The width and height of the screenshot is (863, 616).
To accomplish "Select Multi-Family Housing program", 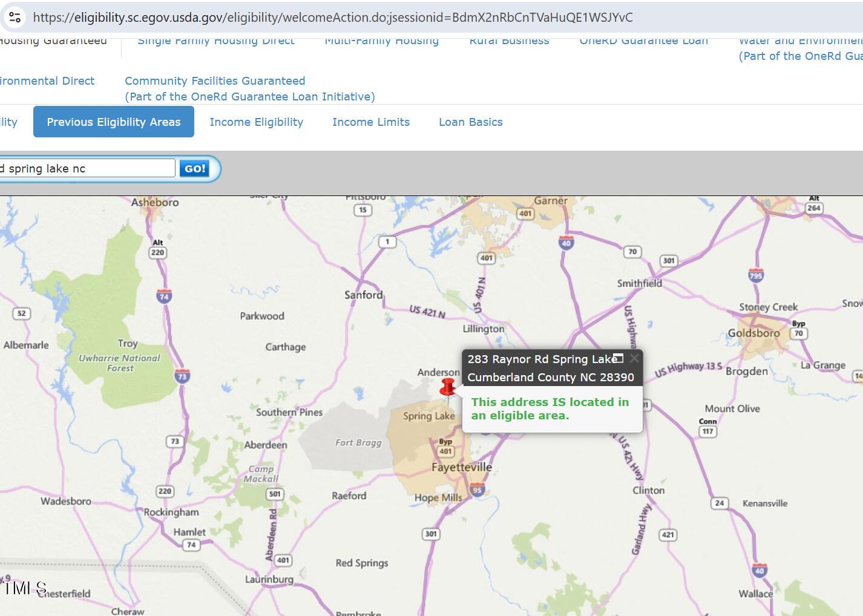I will click(382, 41).
